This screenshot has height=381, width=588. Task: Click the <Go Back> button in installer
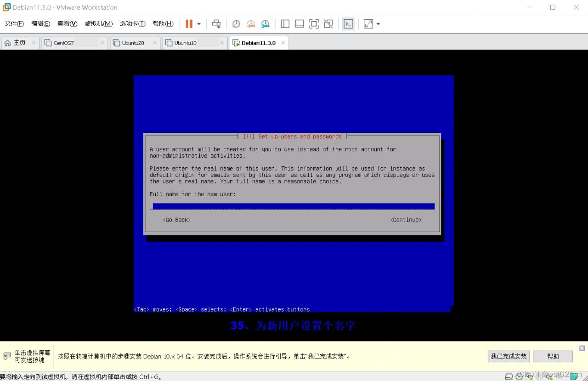177,220
